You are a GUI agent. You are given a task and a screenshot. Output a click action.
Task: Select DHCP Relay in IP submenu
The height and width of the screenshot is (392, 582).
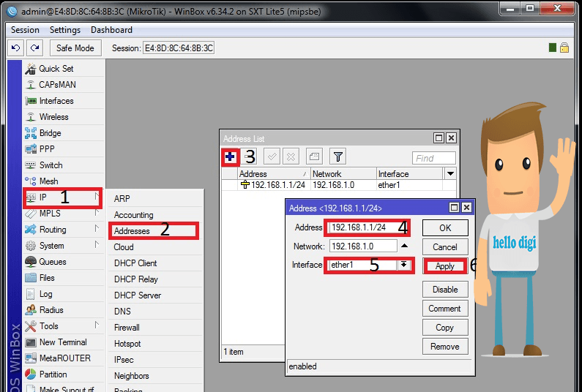coord(155,279)
